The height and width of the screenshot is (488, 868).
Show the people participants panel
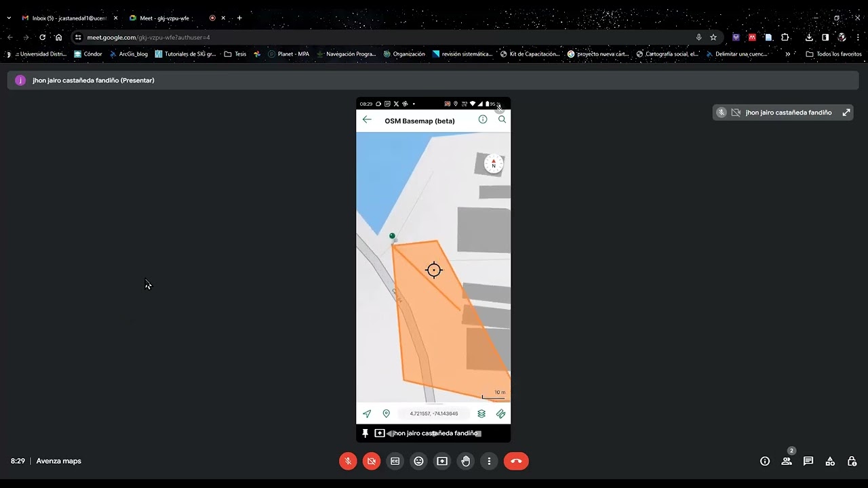tap(787, 461)
